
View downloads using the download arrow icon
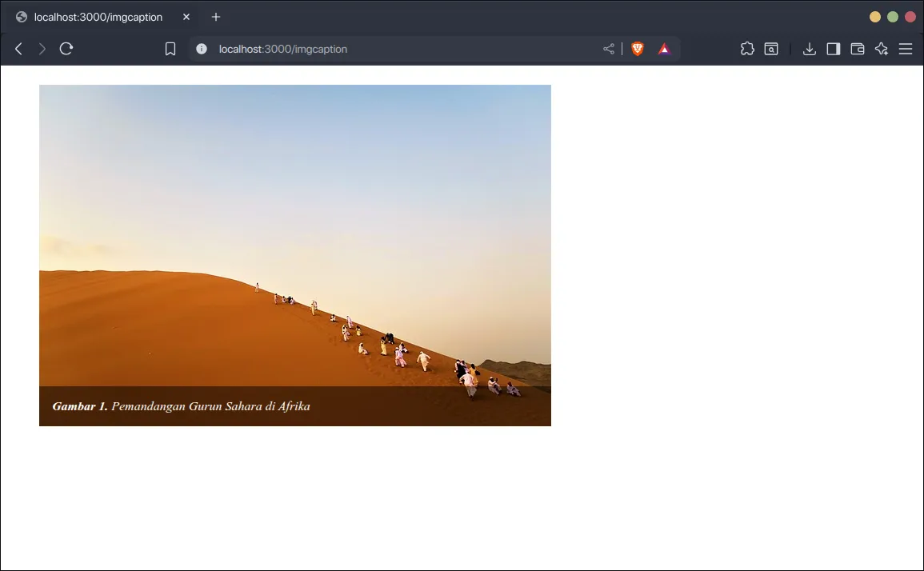809,48
